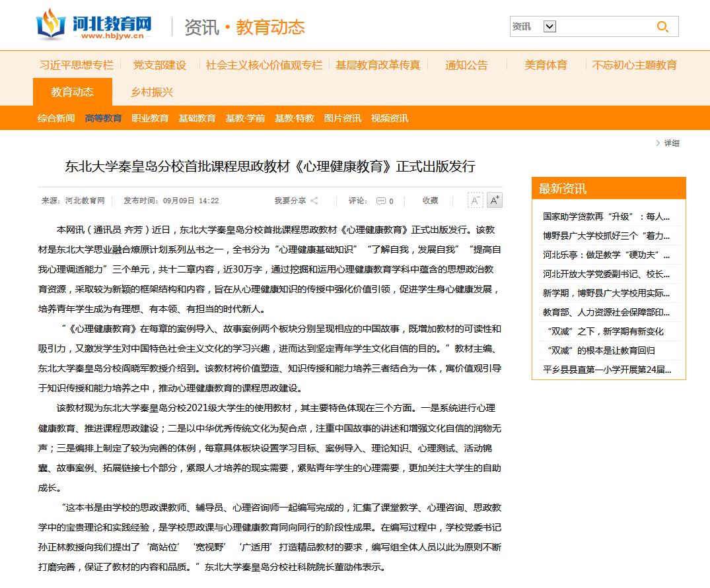Open 基教·特教 sub-navigation link
The width and height of the screenshot is (710, 588).
click(x=295, y=119)
